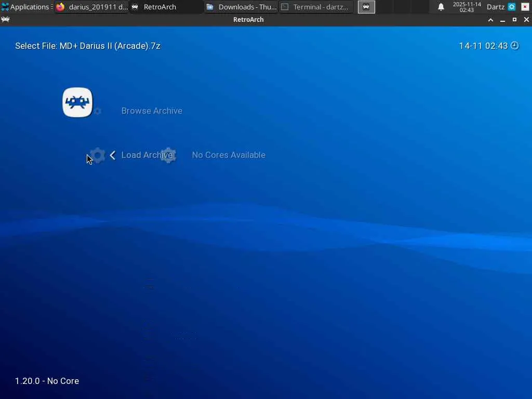Screen dimensions: 532x399
Task: Open the Applications menu in taskbar
Action: click(x=26, y=7)
